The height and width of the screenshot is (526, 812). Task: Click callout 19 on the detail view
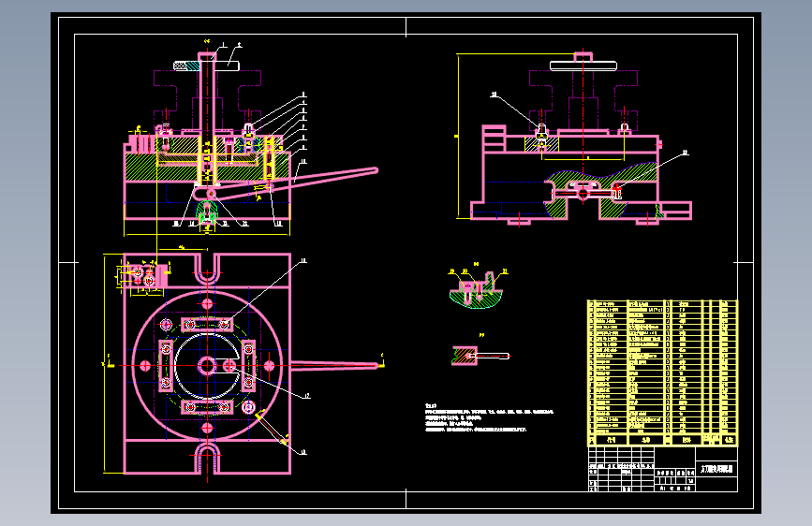pyautogui.click(x=451, y=271)
